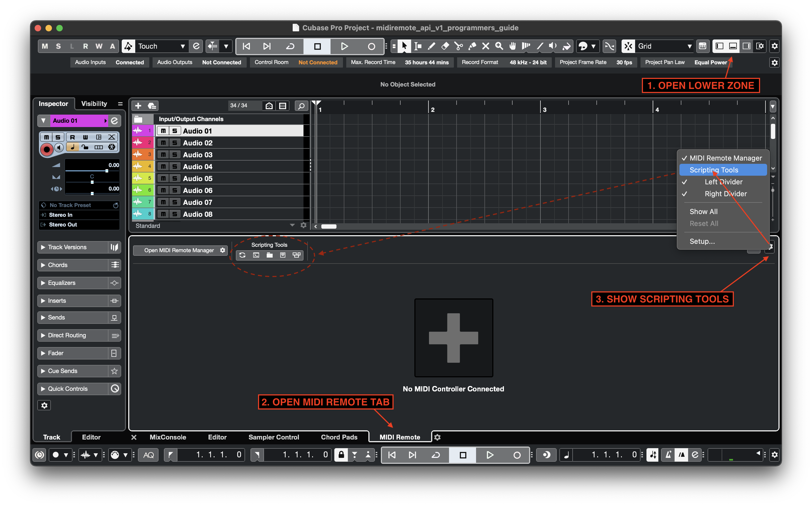Click search tracks magnifier icon
The height and width of the screenshot is (506, 812).
pyautogui.click(x=301, y=106)
